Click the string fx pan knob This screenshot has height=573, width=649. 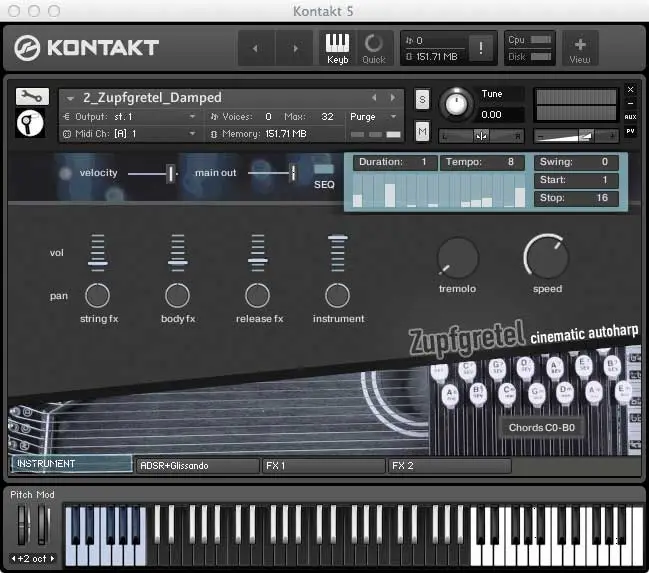[x=97, y=296]
